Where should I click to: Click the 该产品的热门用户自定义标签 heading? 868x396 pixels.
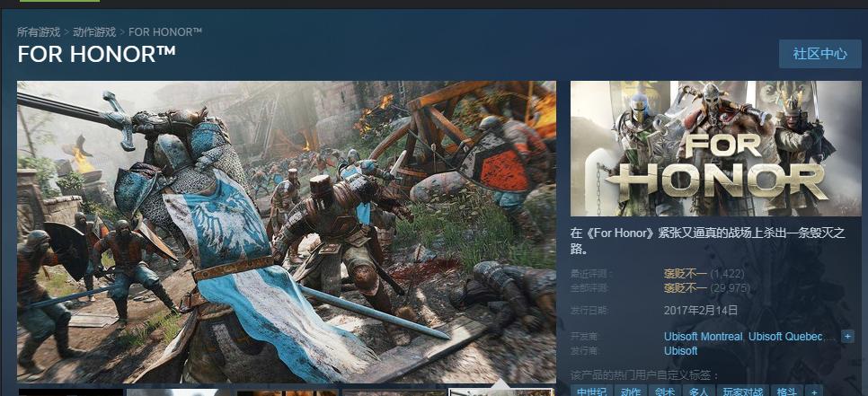tap(645, 374)
